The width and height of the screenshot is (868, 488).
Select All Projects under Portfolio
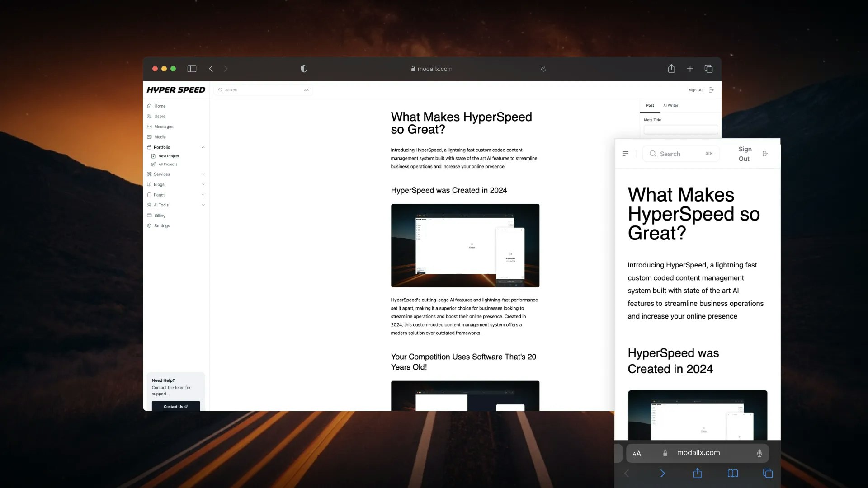tap(168, 164)
